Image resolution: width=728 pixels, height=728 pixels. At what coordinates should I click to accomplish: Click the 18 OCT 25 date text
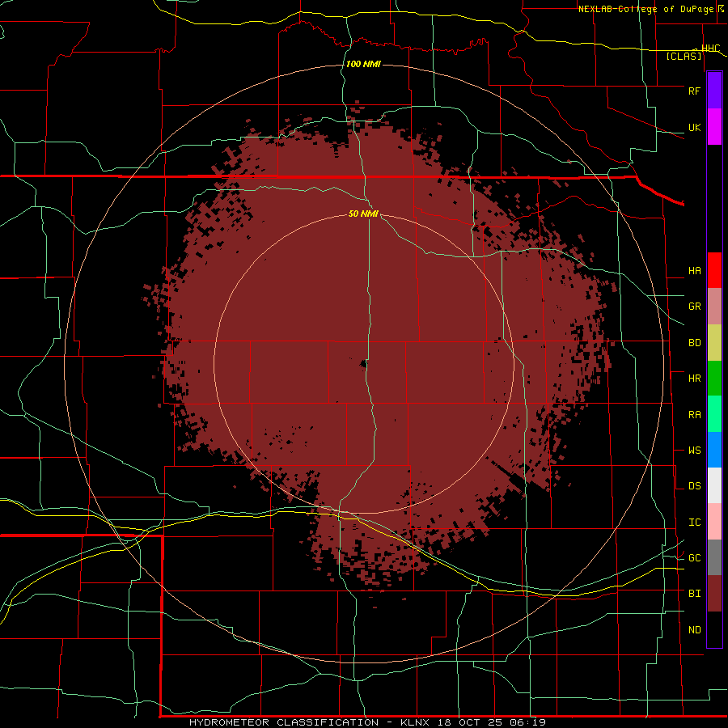coord(470,722)
